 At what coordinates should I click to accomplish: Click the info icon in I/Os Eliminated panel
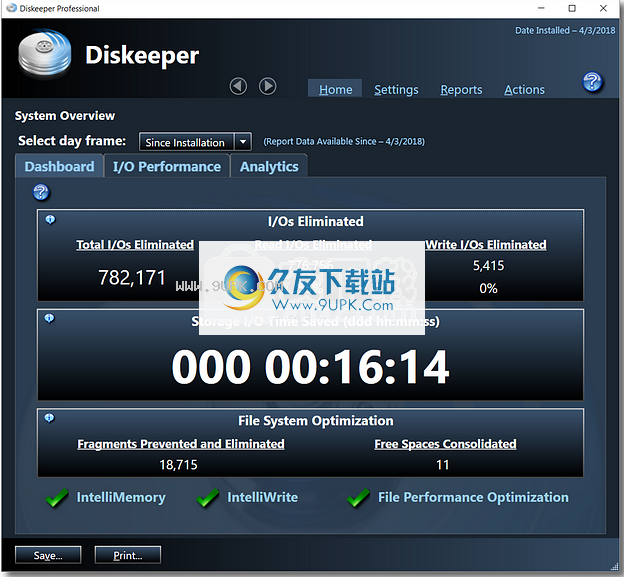[50, 219]
